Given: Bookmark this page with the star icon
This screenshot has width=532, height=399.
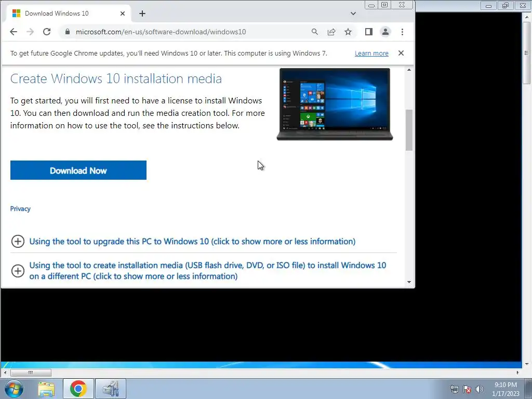Looking at the screenshot, I should tap(348, 32).
